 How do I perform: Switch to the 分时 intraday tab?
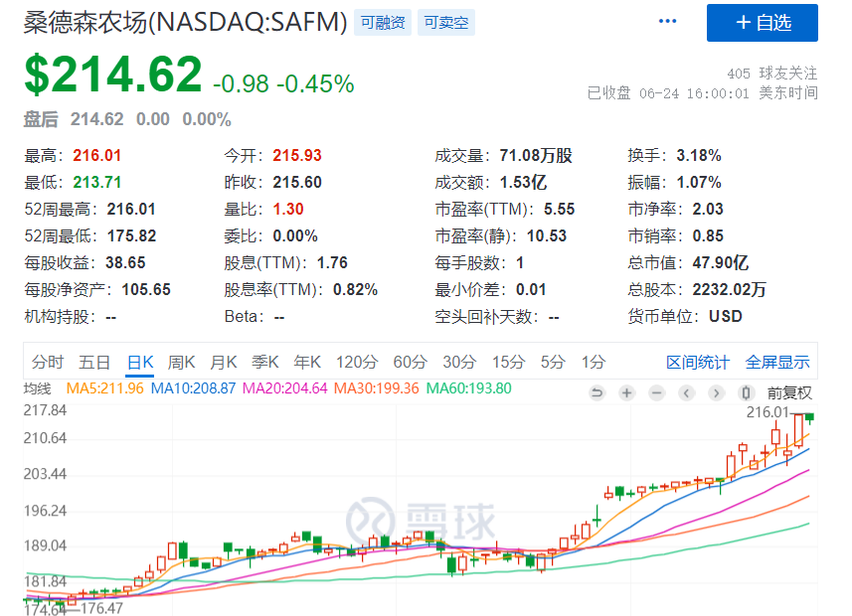(47, 362)
